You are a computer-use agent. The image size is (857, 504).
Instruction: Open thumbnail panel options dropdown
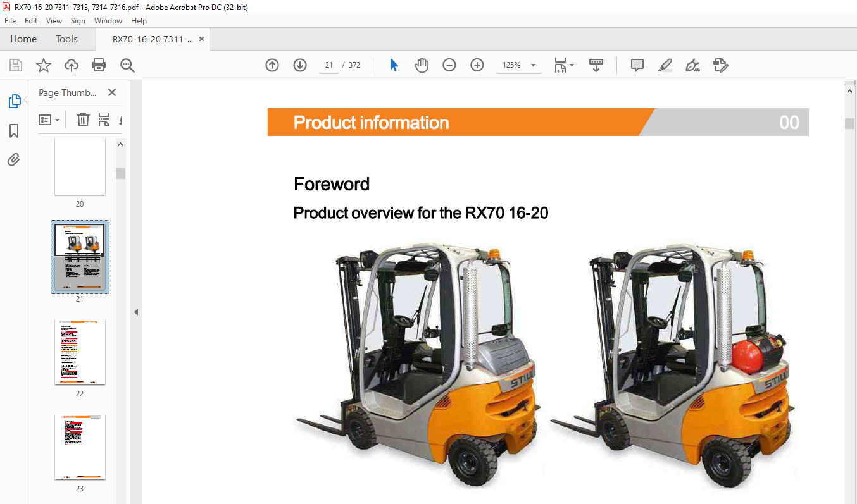click(49, 120)
